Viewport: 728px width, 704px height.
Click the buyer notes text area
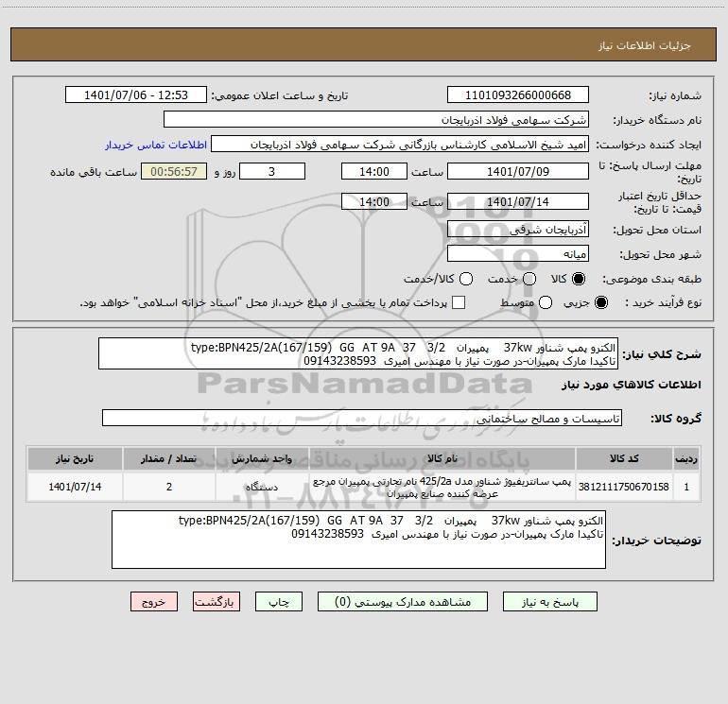tap(358, 540)
